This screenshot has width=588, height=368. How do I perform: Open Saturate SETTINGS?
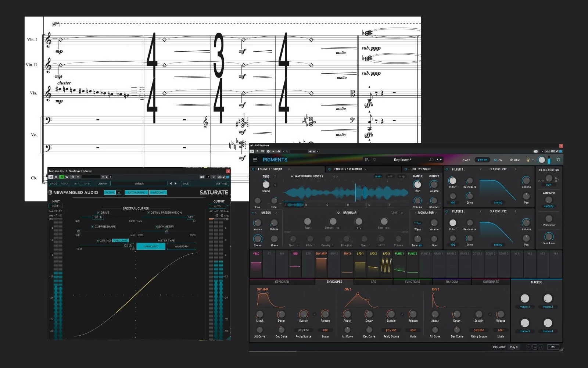222,183
